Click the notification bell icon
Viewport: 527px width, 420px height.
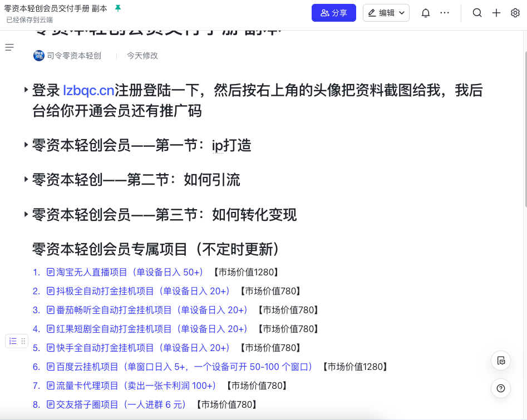point(425,12)
